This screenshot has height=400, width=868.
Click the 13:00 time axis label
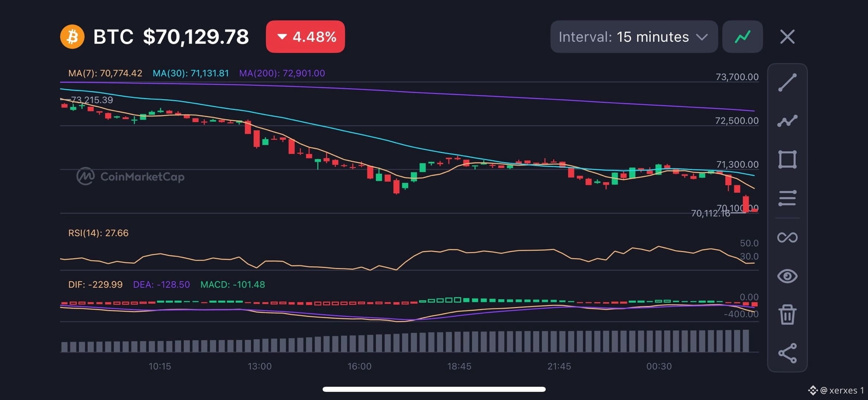tap(260, 366)
